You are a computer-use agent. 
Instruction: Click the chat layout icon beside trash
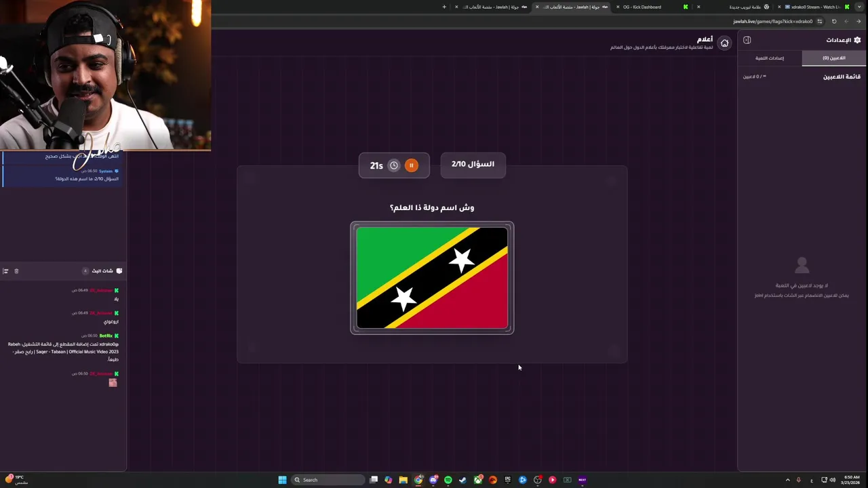[5, 271]
